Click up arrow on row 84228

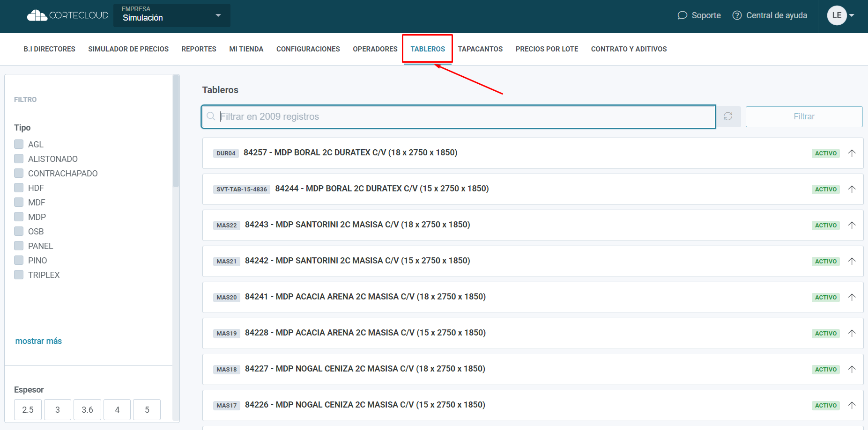click(x=852, y=333)
